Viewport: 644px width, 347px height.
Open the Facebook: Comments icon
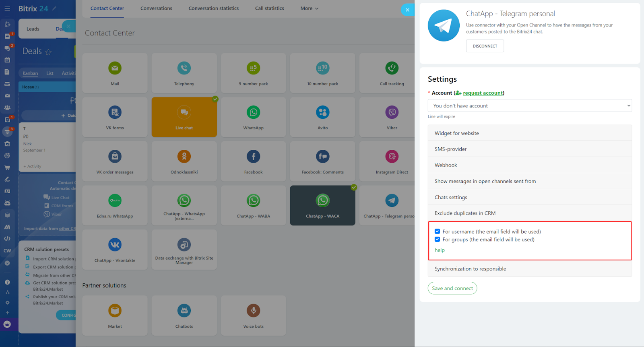click(x=322, y=156)
